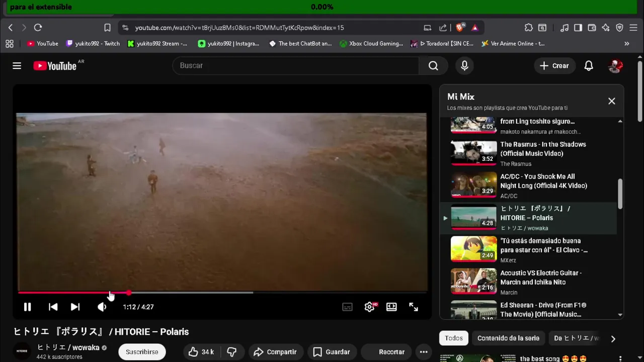This screenshot has width=644, height=362.
Task: Open the browser extensions puzzle icon
Action: pyautogui.click(x=528, y=28)
